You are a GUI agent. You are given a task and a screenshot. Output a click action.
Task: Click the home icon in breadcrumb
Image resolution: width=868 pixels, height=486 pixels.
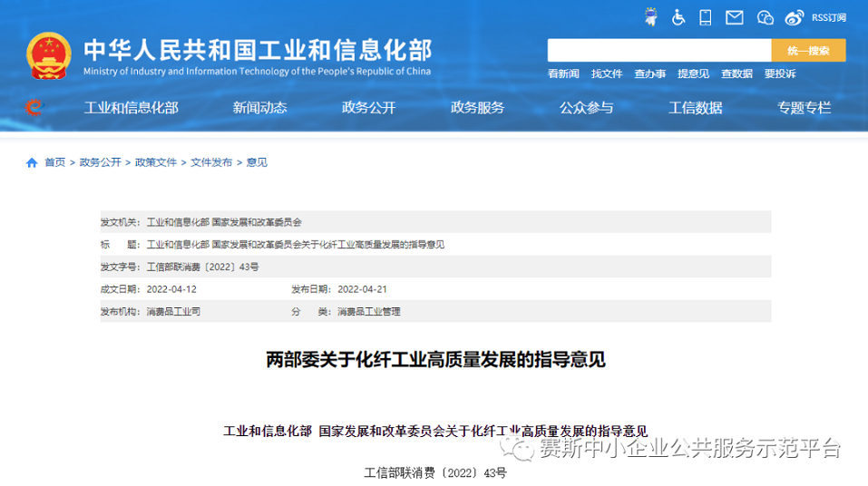click(32, 162)
